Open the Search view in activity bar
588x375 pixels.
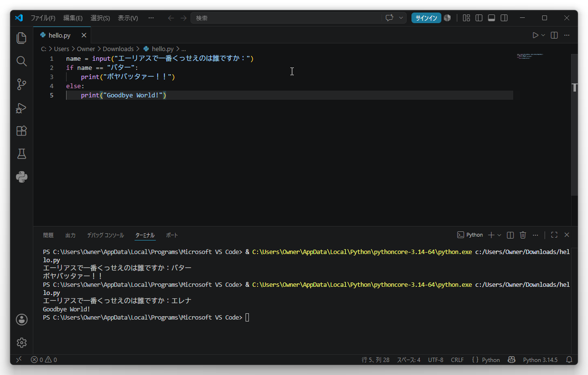pyautogui.click(x=22, y=61)
